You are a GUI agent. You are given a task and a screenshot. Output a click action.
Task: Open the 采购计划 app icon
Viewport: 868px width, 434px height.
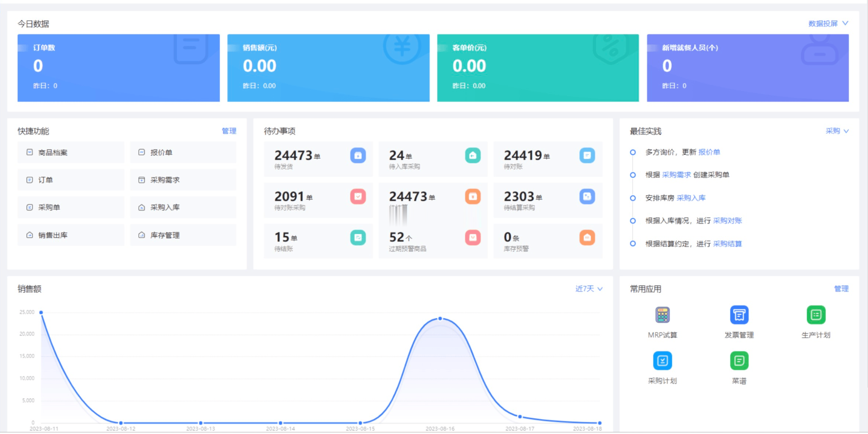662,360
